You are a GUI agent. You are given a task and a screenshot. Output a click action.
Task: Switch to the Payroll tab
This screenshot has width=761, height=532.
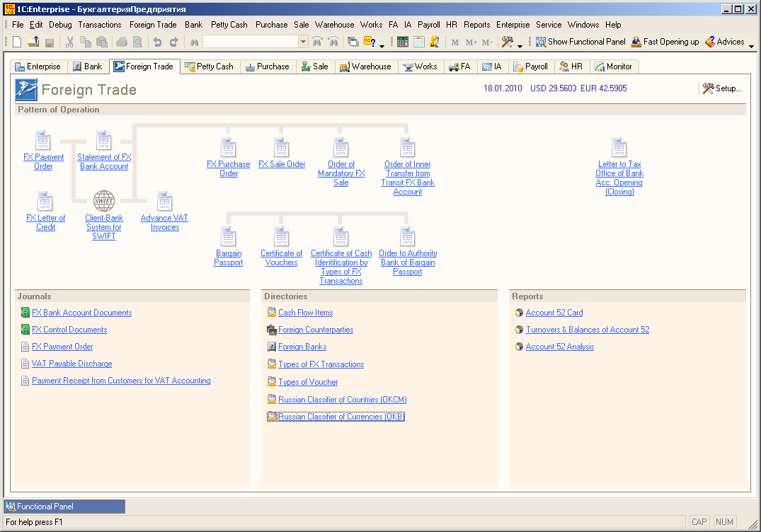pos(530,66)
